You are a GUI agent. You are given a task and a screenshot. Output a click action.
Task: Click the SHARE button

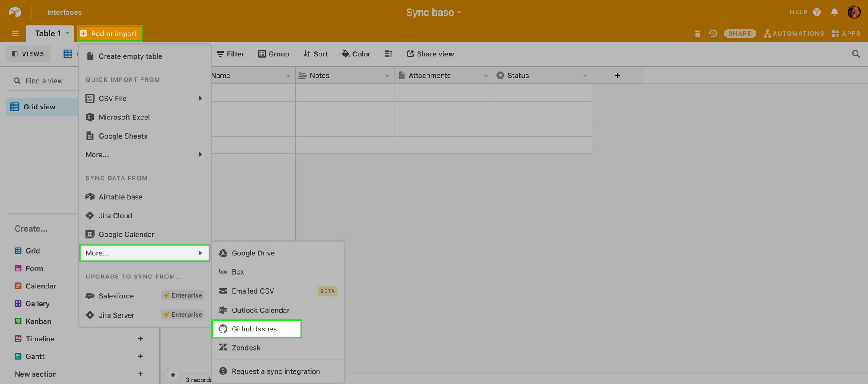point(740,33)
